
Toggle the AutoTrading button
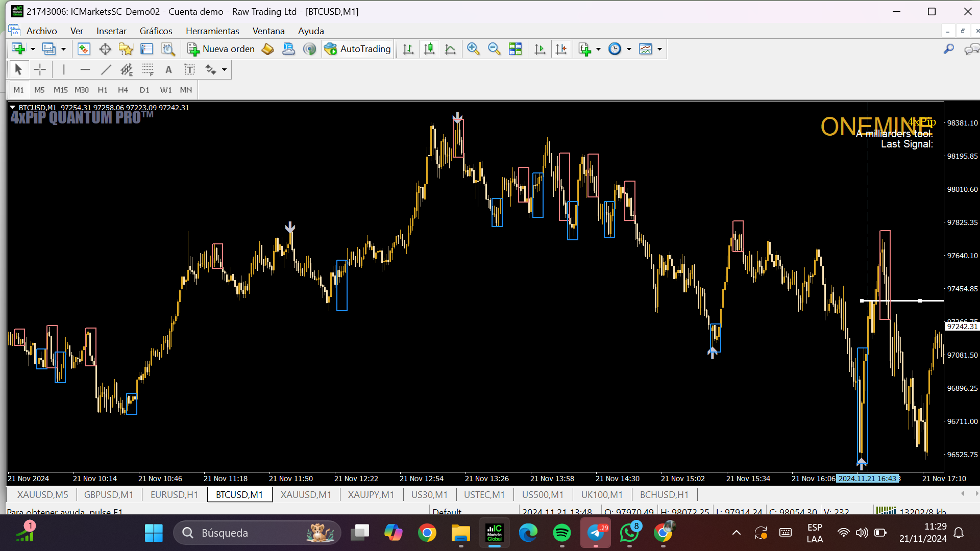[358, 49]
